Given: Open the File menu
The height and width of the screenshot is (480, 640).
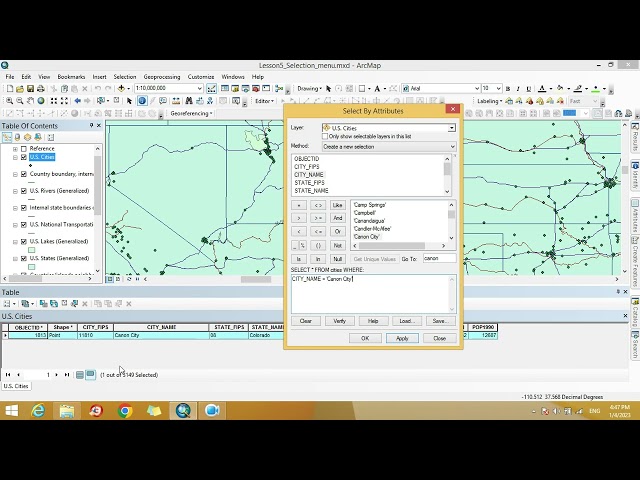Looking at the screenshot, I should (10, 77).
